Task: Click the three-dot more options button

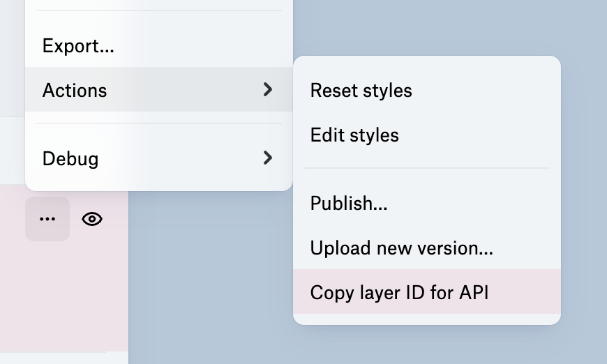Action: click(47, 219)
